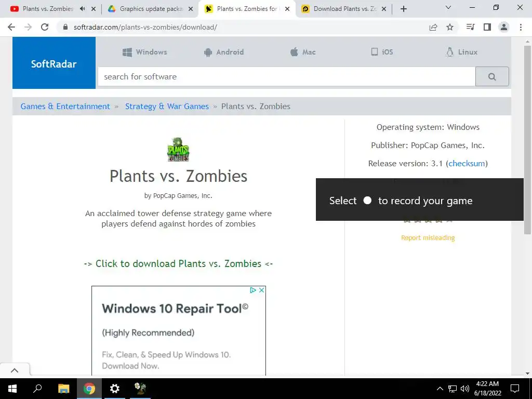Go forward in browser history
The height and width of the screenshot is (399, 532).
coord(28,27)
